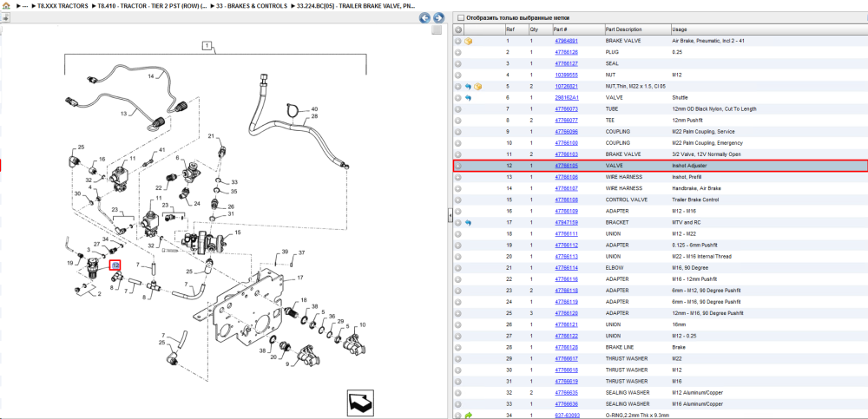This screenshot has height=419, width=868.
Task: Click the plus icon on the TUBE row
Action: pos(458,109)
